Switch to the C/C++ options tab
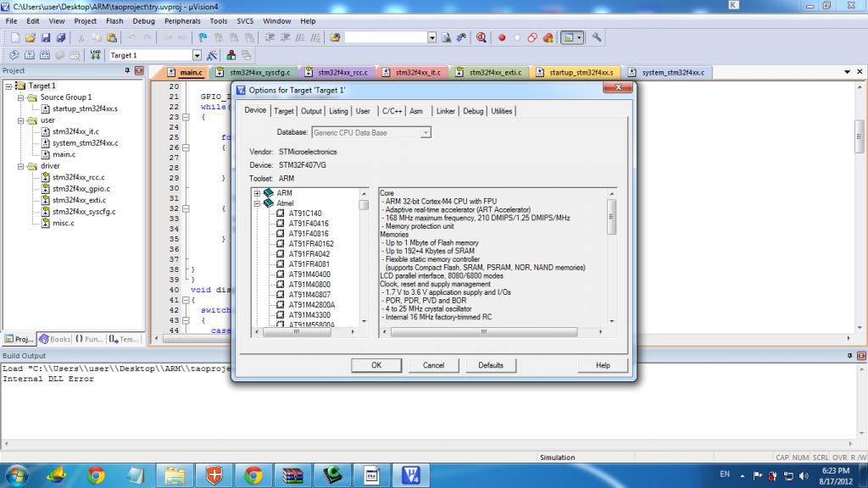Image resolution: width=868 pixels, height=488 pixels. 392,111
